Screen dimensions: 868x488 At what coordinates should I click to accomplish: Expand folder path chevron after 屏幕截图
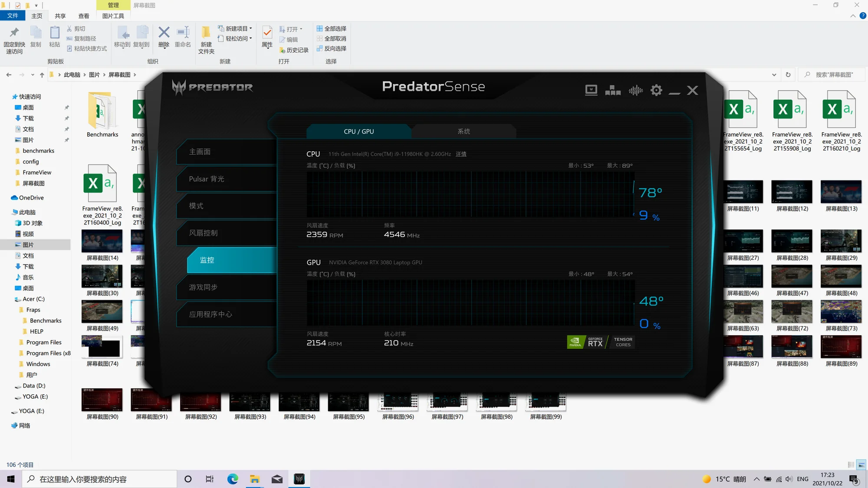point(135,75)
